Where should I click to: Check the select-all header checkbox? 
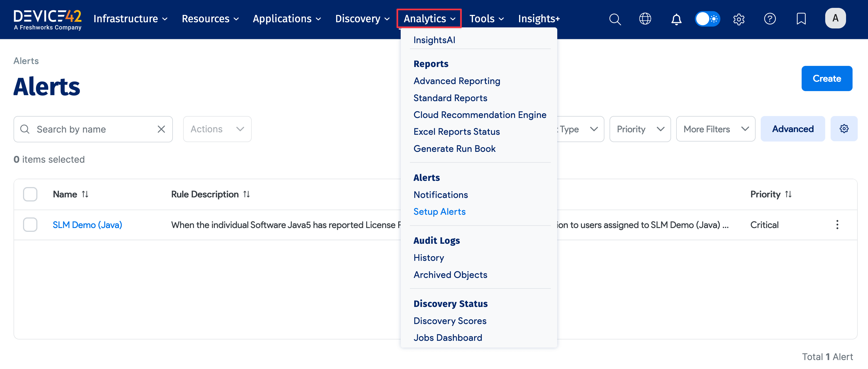(x=30, y=194)
